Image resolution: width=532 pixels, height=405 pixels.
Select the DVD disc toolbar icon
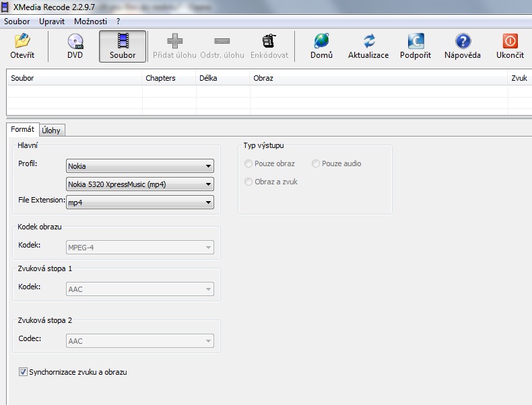click(x=75, y=46)
